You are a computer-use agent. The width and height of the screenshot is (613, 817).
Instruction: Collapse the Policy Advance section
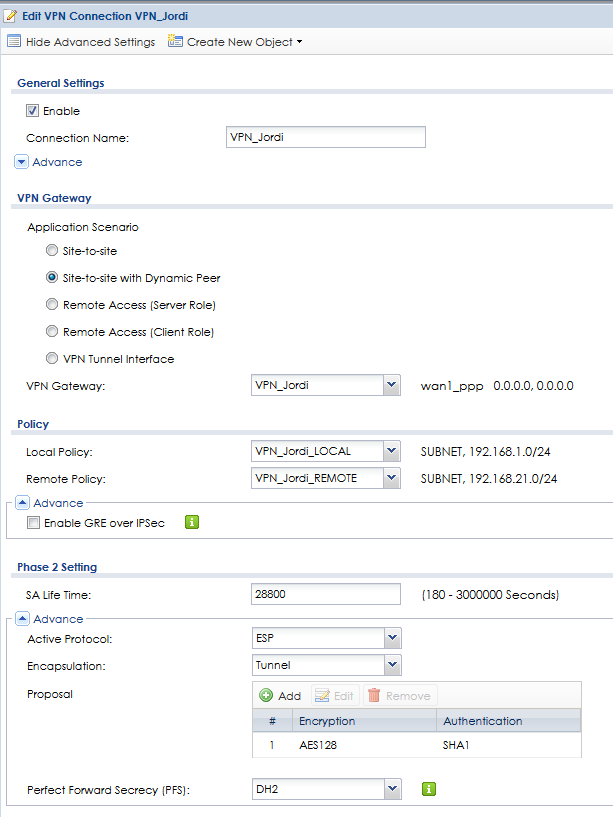coord(22,503)
